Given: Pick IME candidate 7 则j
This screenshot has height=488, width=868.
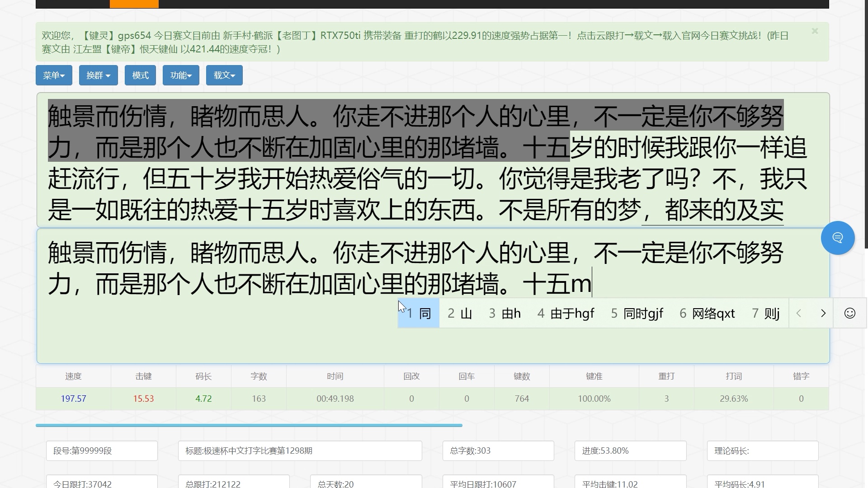Looking at the screenshot, I should 765,313.
